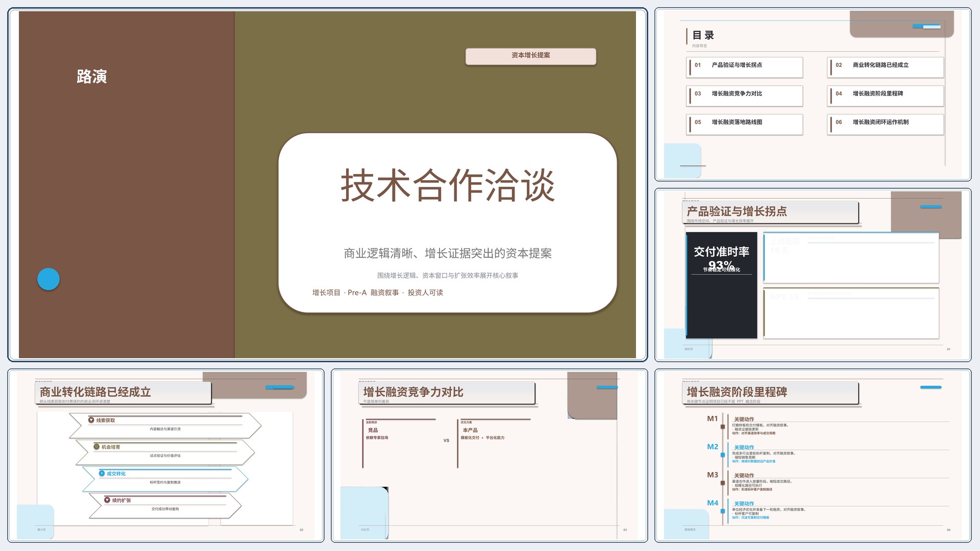Select contents entry 04 增长融资阶段里程碑

[886, 95]
